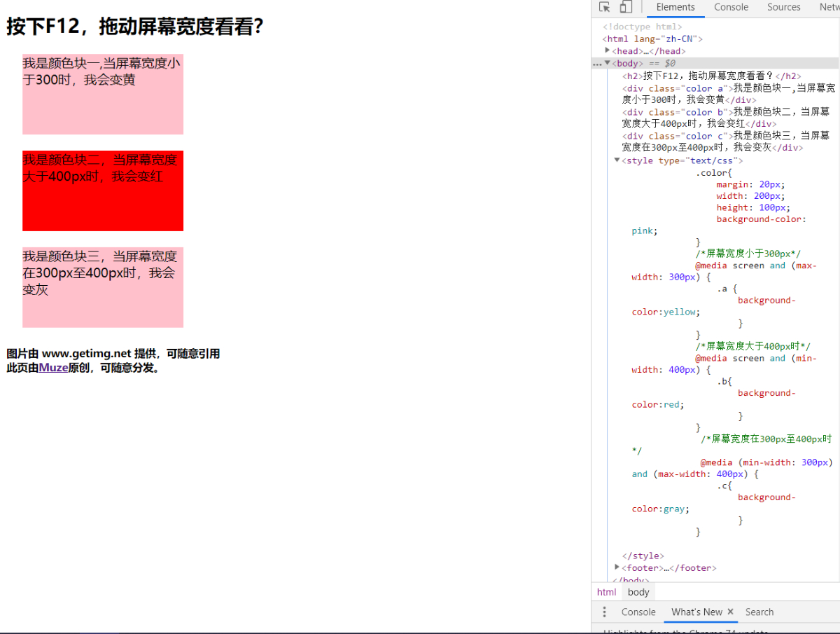Click the Muze hyperlink on the page

55,367
